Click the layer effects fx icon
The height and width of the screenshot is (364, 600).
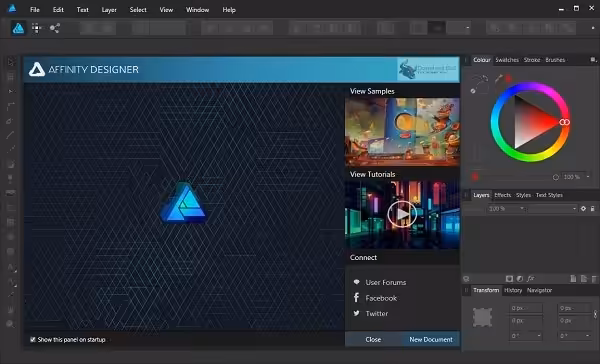coord(530,279)
